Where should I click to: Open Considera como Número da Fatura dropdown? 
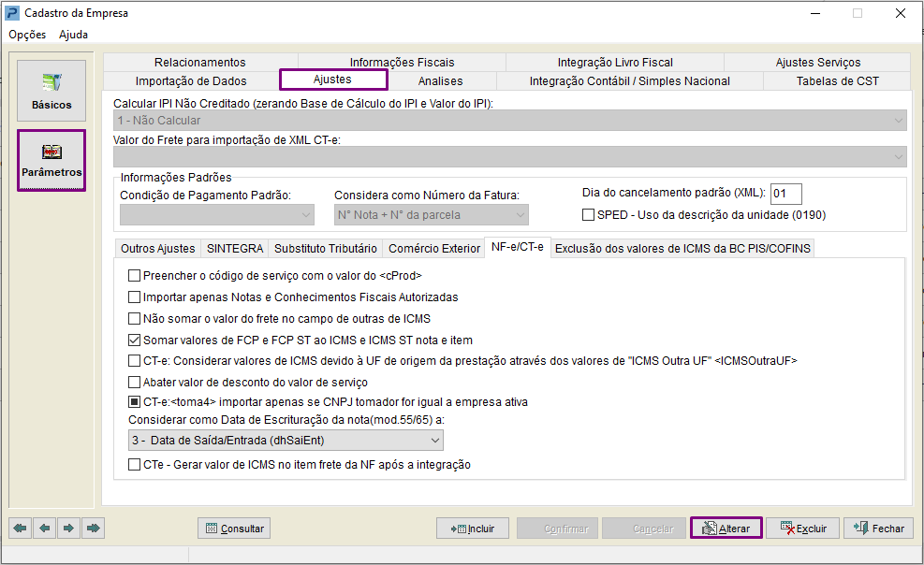click(432, 215)
